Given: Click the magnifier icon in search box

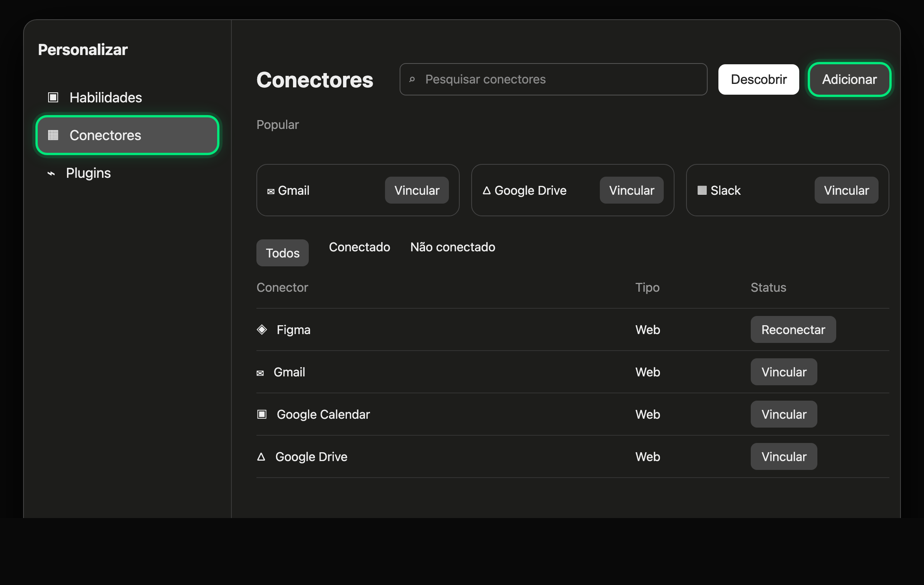Looking at the screenshot, I should 412,79.
